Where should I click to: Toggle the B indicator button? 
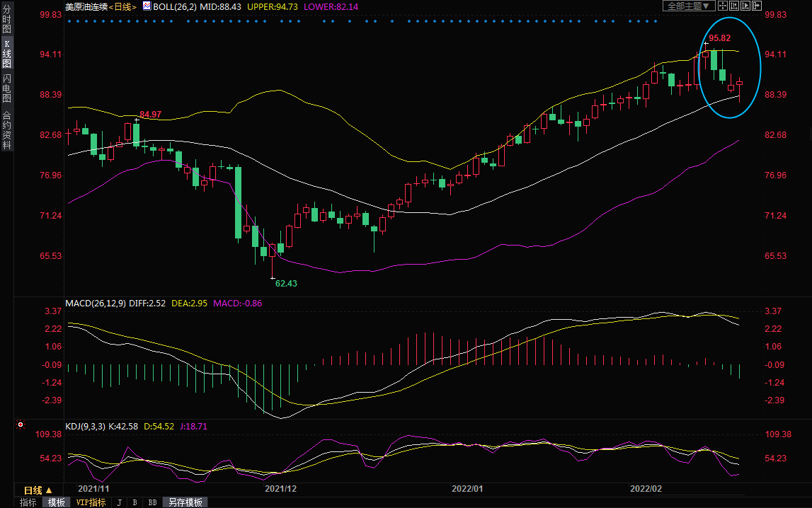click(135, 502)
